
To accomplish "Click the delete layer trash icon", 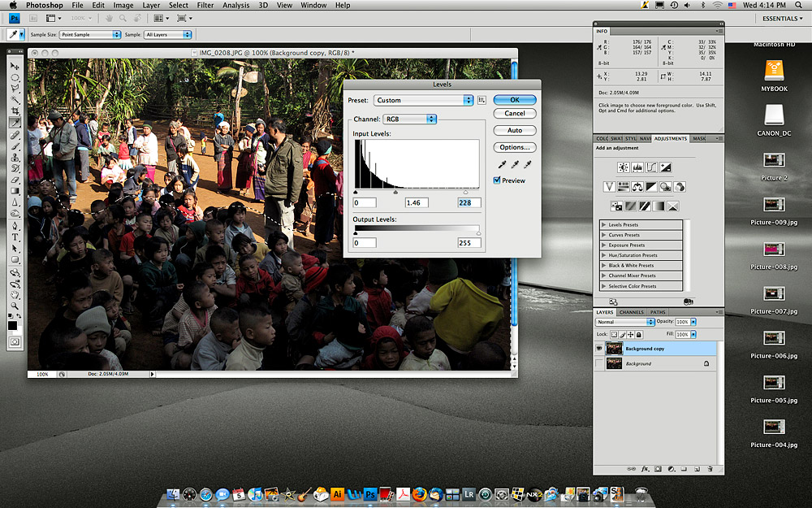I will click(x=710, y=469).
